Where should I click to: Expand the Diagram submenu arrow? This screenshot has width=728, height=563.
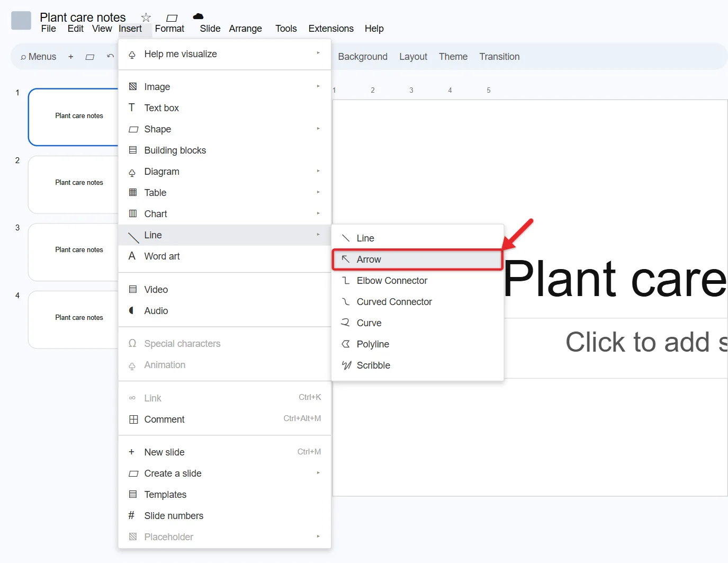318,171
